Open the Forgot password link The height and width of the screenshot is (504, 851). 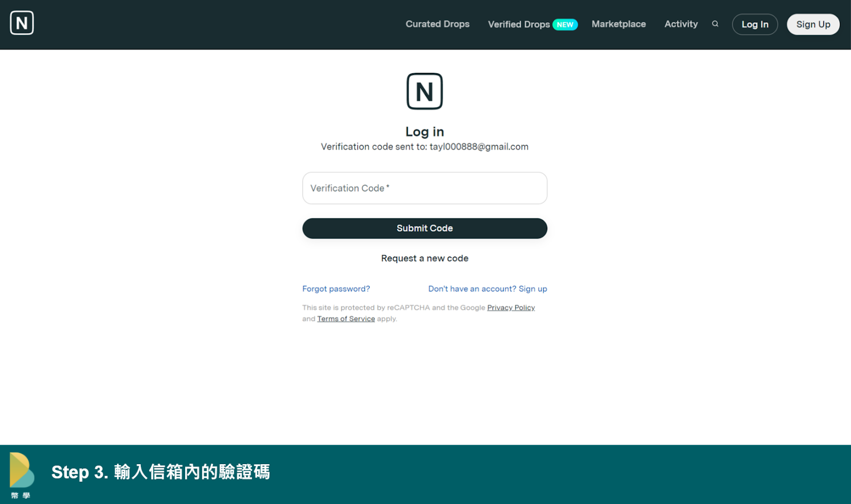click(x=336, y=289)
